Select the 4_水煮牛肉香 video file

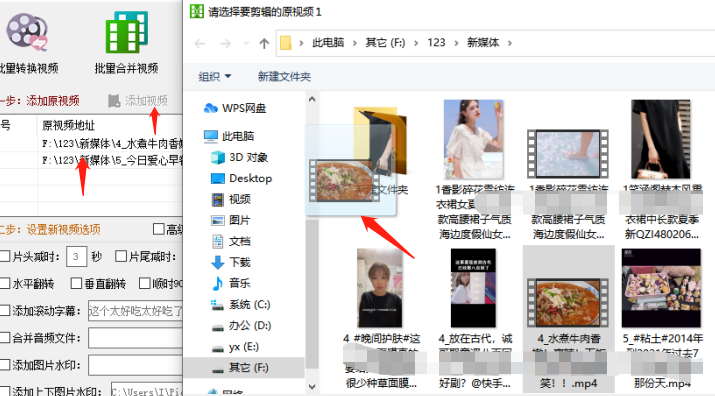tap(568, 318)
